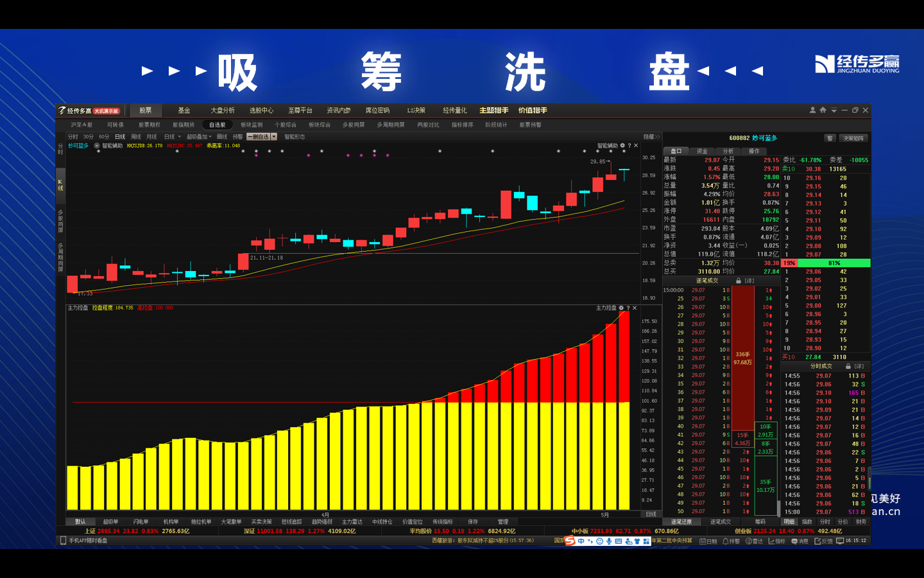
Task: Click the 警 alert button
Action: coord(830,138)
